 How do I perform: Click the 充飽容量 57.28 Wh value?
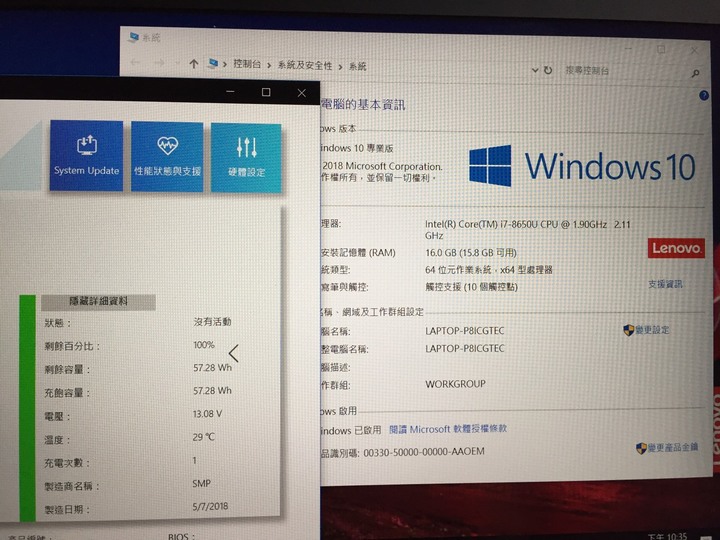[x=212, y=391]
